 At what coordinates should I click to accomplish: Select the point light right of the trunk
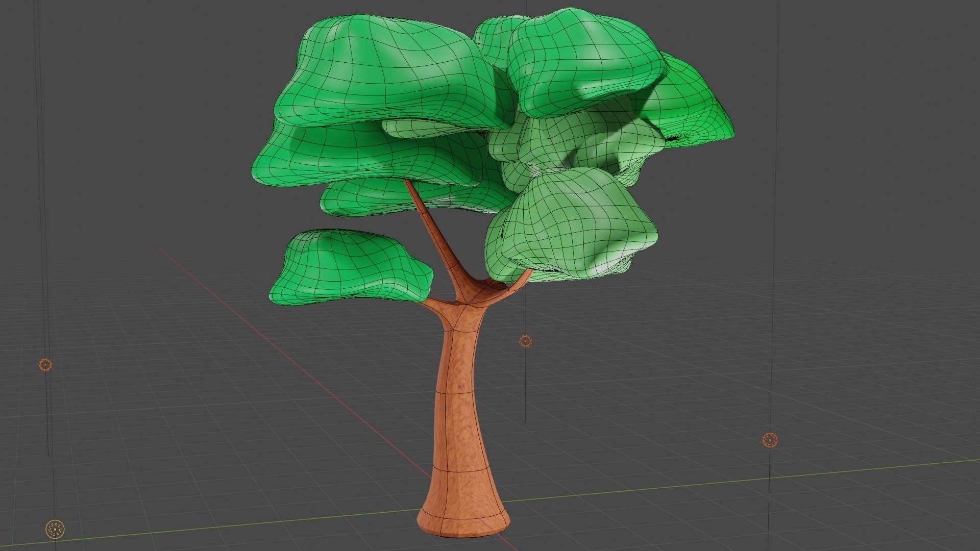(525, 341)
